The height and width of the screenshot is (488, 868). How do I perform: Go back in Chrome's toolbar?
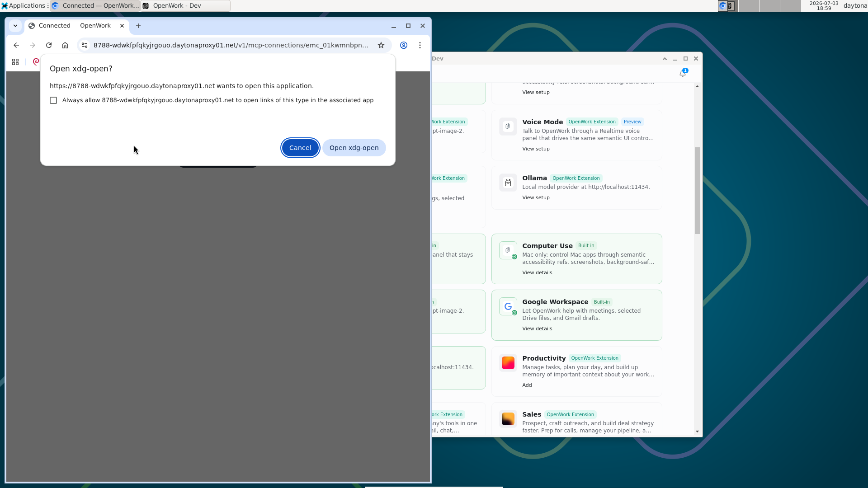click(16, 45)
